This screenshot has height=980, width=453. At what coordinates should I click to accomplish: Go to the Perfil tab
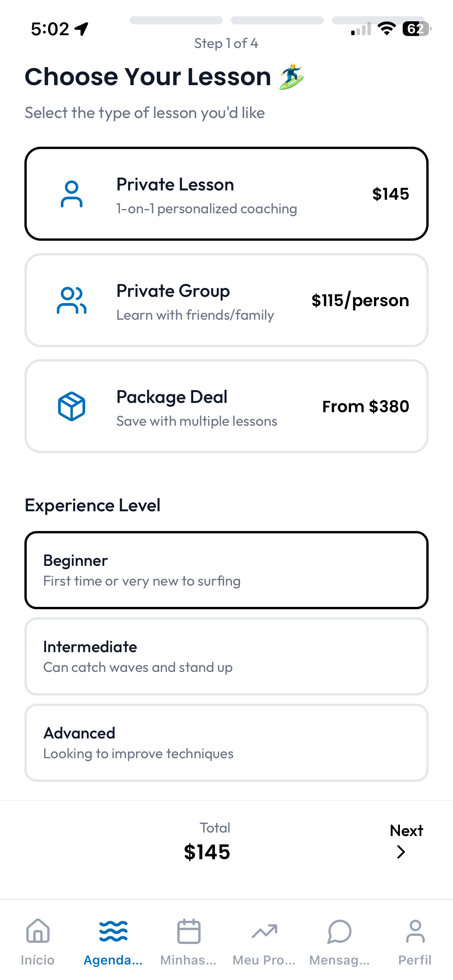point(415,941)
